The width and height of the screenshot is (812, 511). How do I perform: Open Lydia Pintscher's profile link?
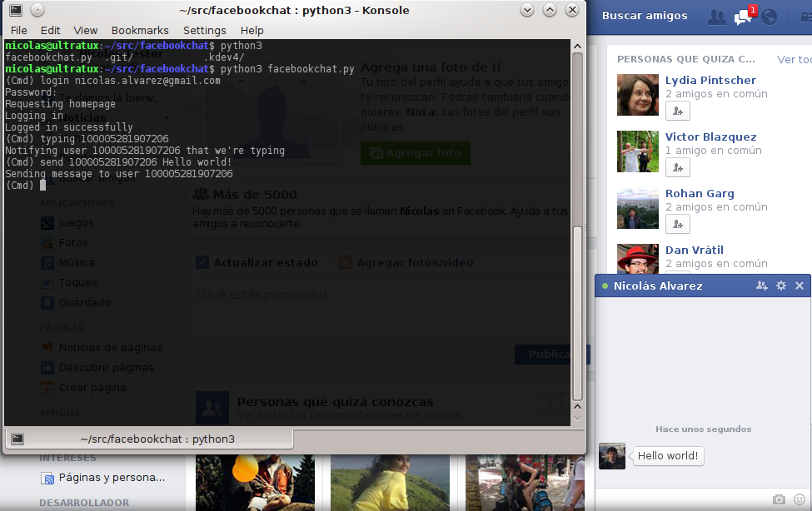[x=710, y=80]
